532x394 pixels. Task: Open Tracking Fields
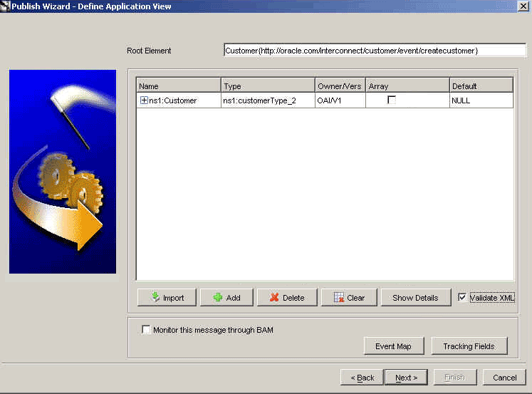(x=469, y=346)
